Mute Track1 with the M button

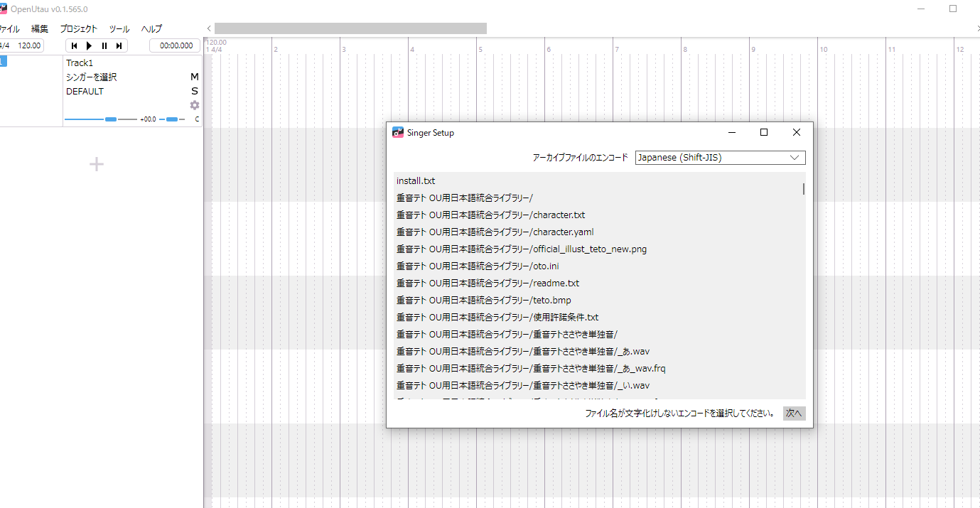click(194, 77)
